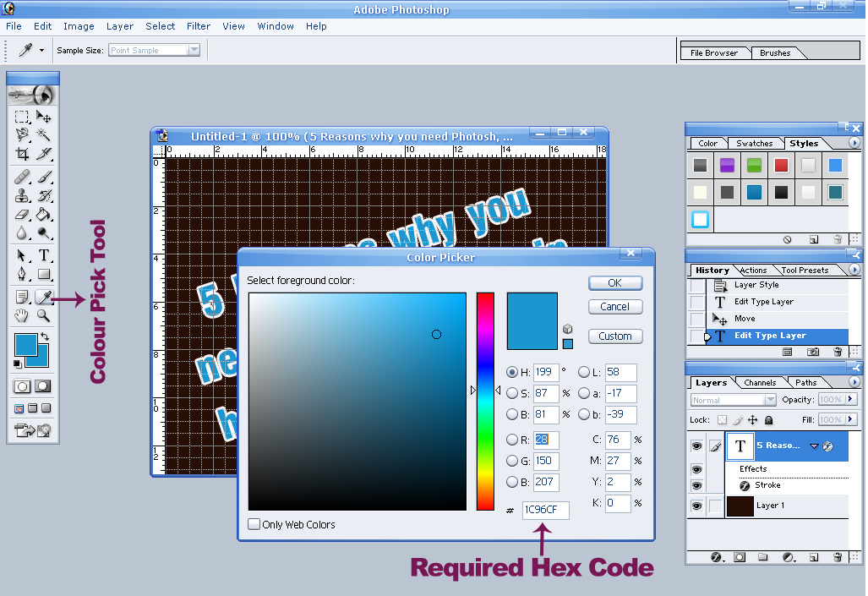The width and height of the screenshot is (868, 596).
Task: Reset to default colors icon
Action: point(18,364)
